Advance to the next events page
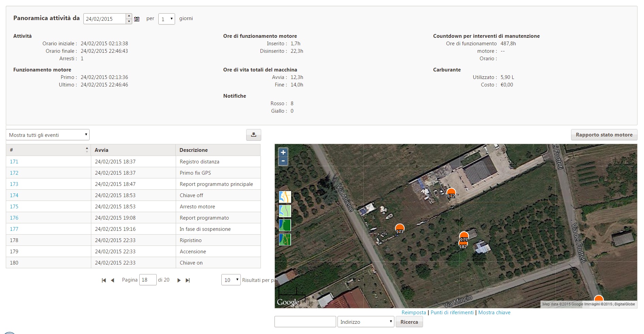The width and height of the screenshot is (644, 334). (179, 280)
